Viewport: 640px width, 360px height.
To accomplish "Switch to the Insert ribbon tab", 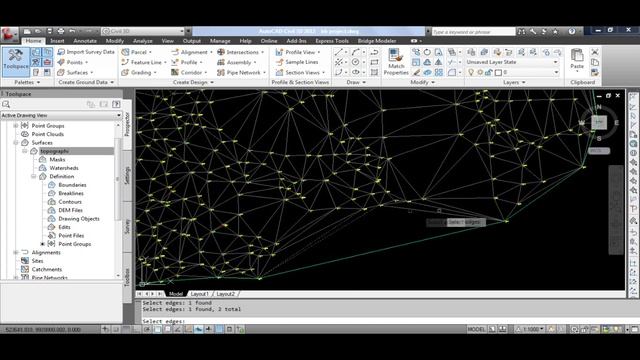I will [57, 41].
